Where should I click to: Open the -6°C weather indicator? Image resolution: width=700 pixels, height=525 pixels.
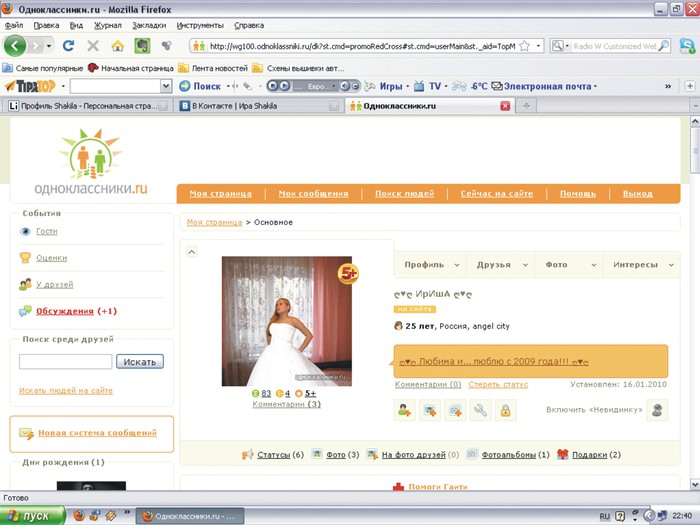point(470,86)
